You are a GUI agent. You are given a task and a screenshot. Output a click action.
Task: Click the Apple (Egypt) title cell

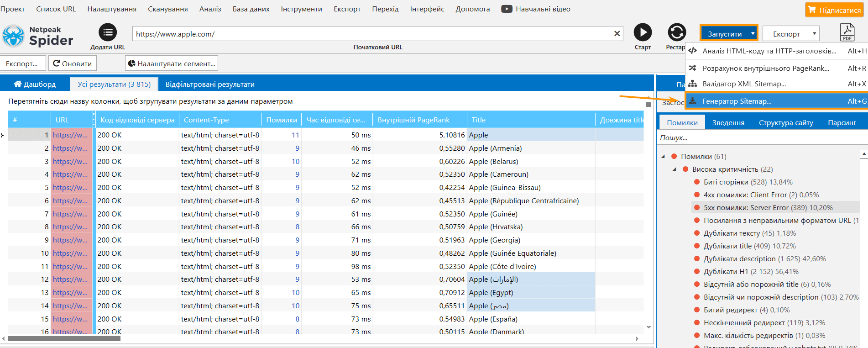point(531,292)
